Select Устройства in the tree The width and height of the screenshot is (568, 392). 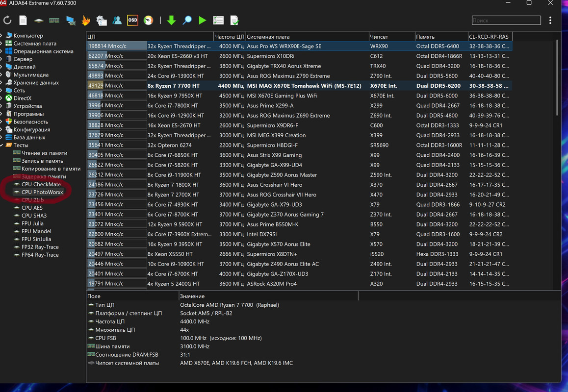coord(27,106)
